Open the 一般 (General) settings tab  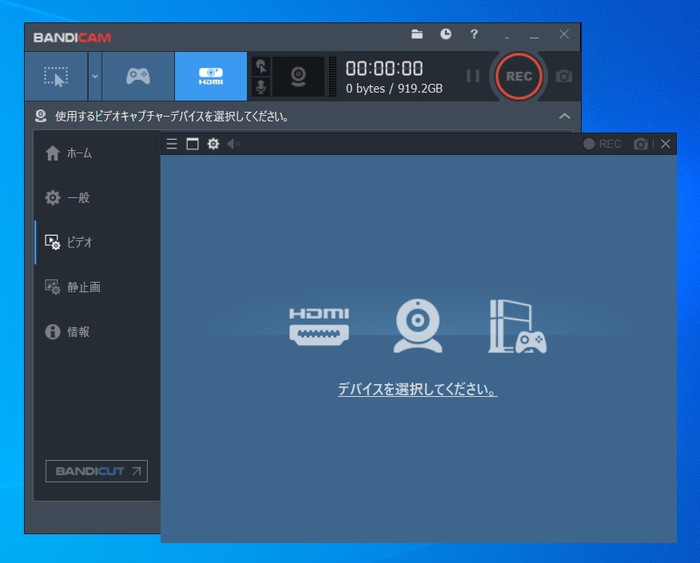[x=96, y=198]
